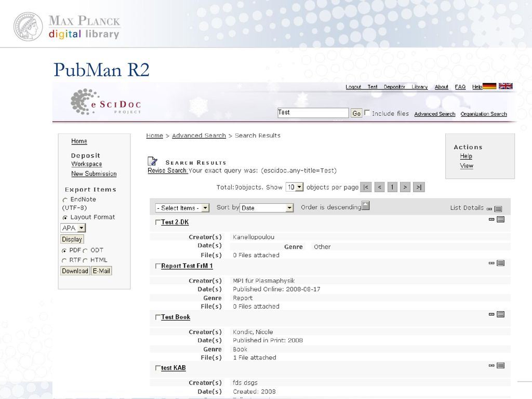Show full details view for Test Book item
532x399 pixels.
pos(500,314)
